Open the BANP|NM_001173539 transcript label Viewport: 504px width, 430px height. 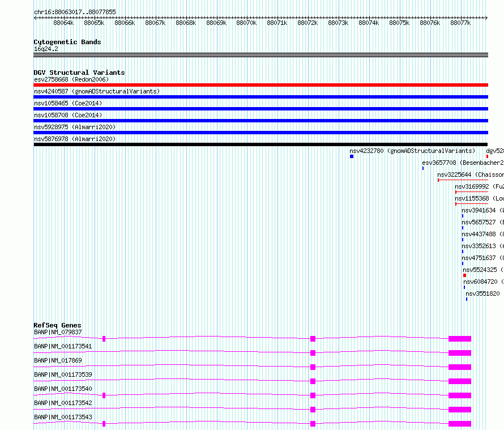pos(63,374)
